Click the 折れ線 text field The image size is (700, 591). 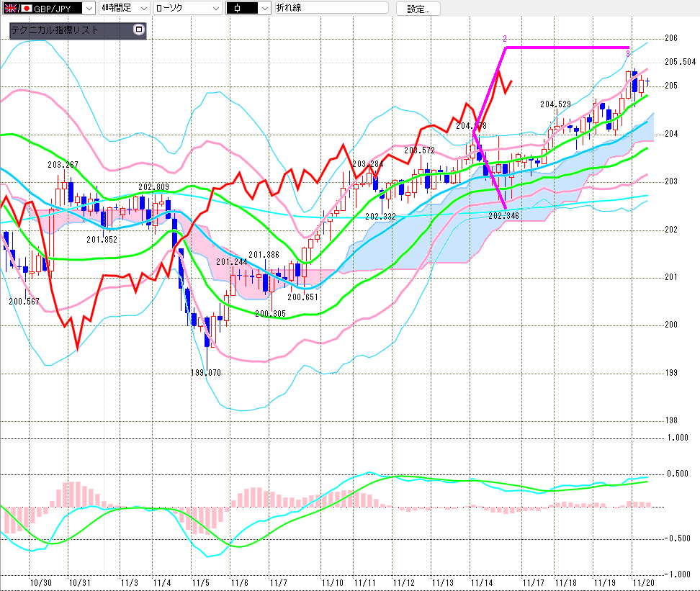pos(329,9)
